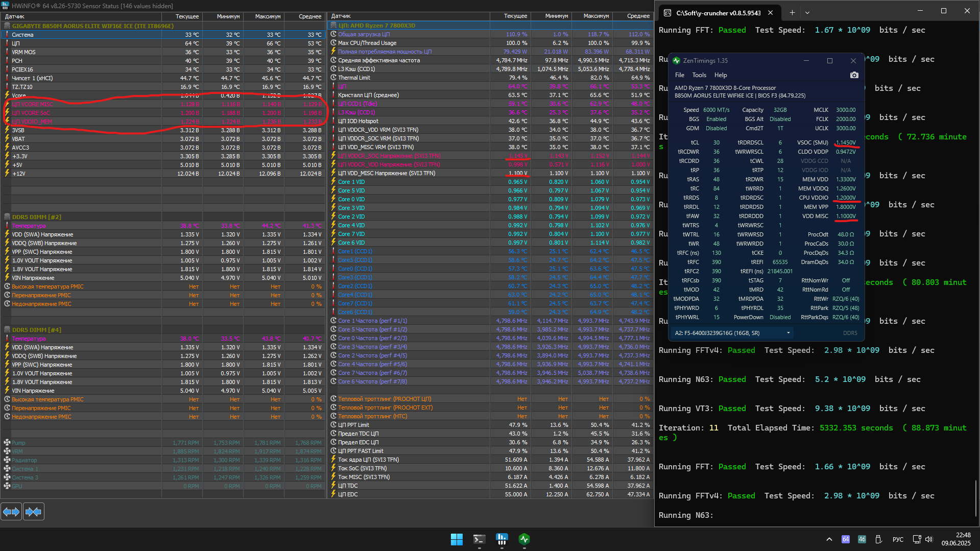Click the lightning icon of the +12V row
Image resolution: width=980 pixels, height=551 pixels.
click(7, 174)
